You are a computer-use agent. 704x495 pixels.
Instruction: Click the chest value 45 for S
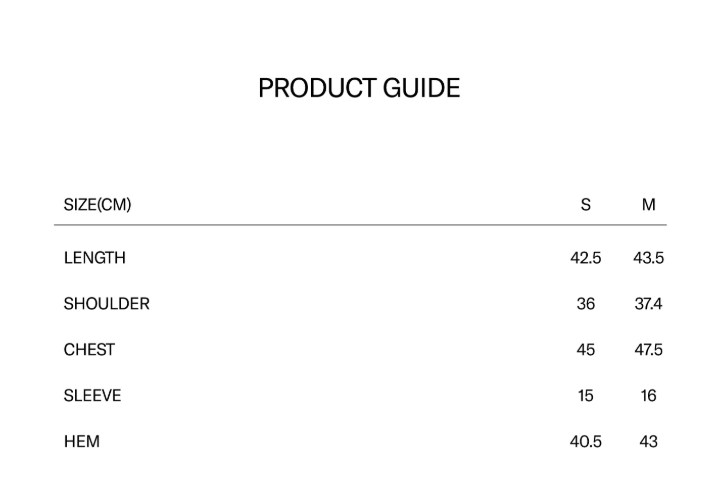[586, 350]
